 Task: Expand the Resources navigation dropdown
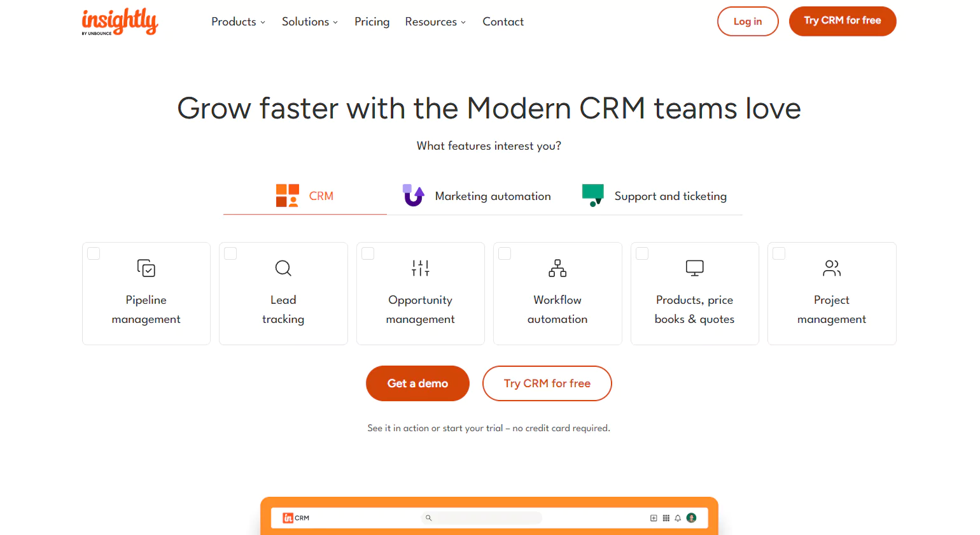point(435,22)
